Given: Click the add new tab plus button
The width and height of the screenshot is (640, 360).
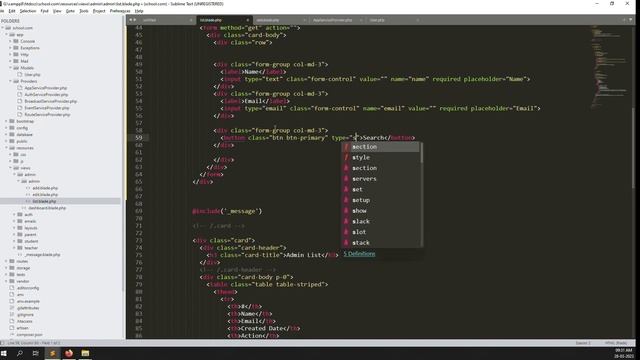Looking at the screenshot, I should [624, 20].
